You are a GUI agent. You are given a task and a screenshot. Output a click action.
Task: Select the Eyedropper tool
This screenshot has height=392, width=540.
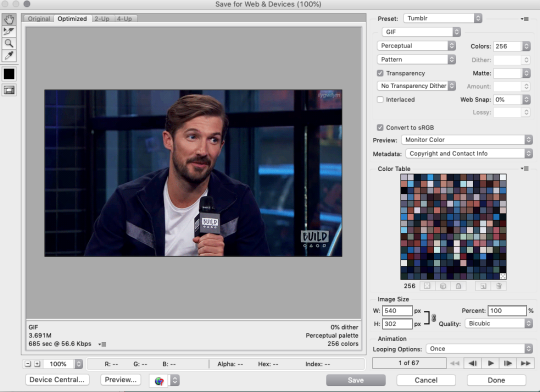9,55
